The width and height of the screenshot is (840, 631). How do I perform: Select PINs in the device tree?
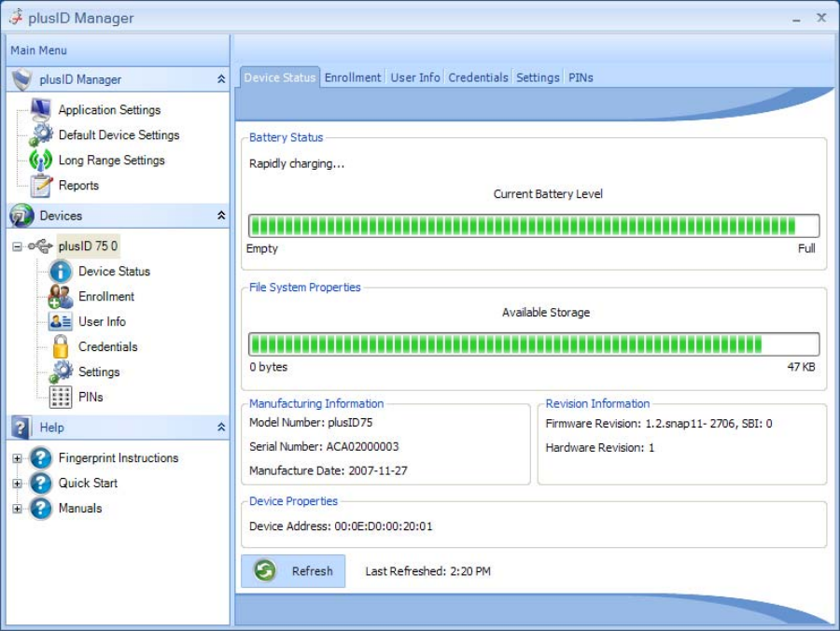(x=91, y=397)
